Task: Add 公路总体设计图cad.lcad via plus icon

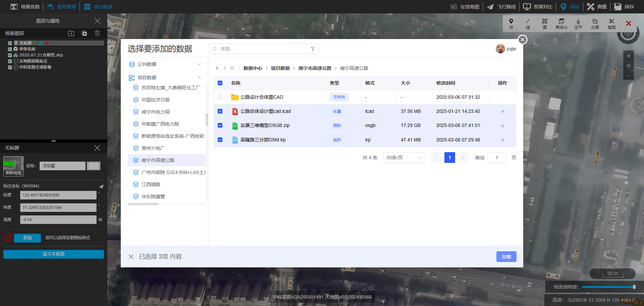Action: [x=502, y=112]
